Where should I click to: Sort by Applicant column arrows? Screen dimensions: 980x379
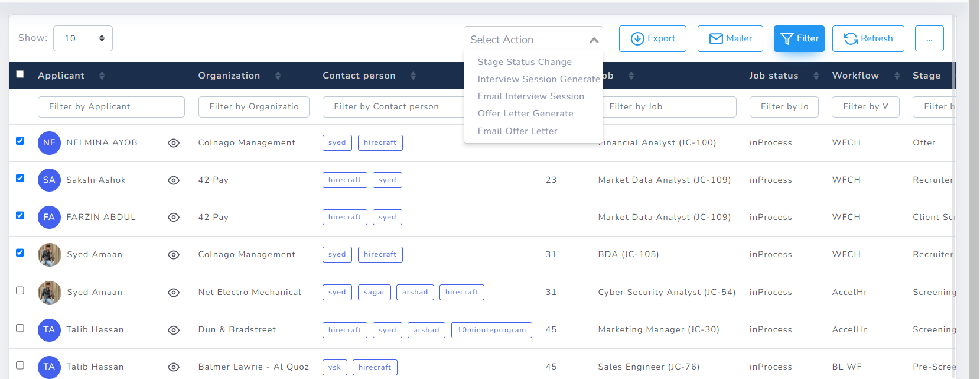coord(102,76)
